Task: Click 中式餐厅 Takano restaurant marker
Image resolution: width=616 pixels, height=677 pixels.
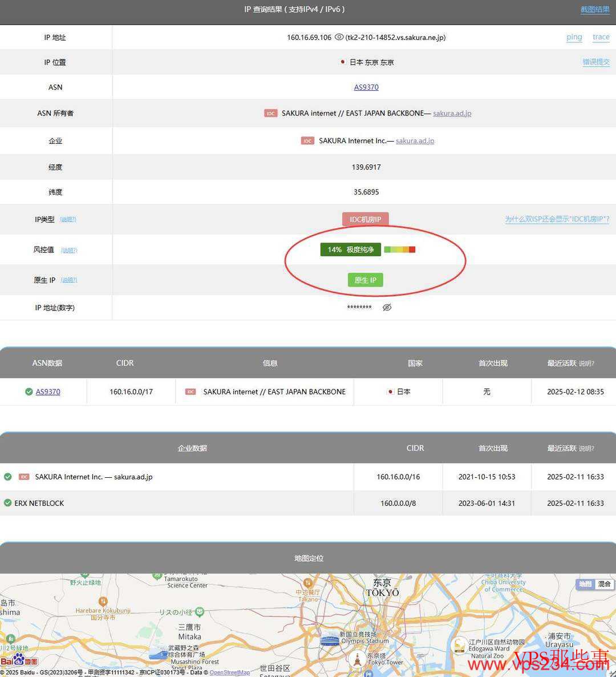Action: [307, 582]
